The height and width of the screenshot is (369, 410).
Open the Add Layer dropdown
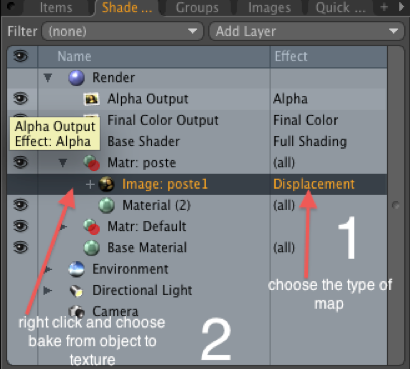click(x=306, y=31)
